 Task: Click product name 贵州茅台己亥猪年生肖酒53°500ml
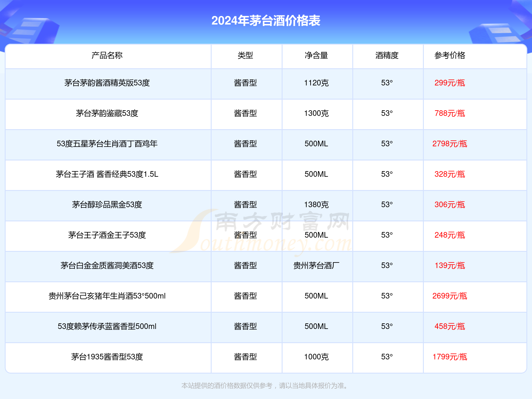107,296
